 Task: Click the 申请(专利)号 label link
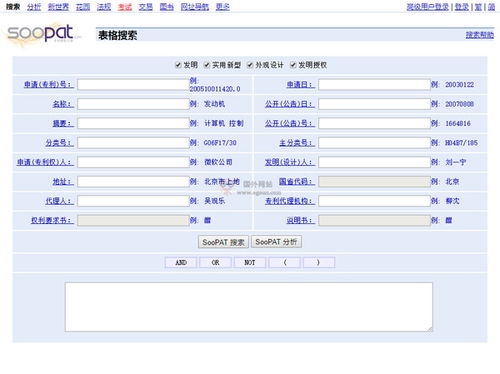click(49, 84)
